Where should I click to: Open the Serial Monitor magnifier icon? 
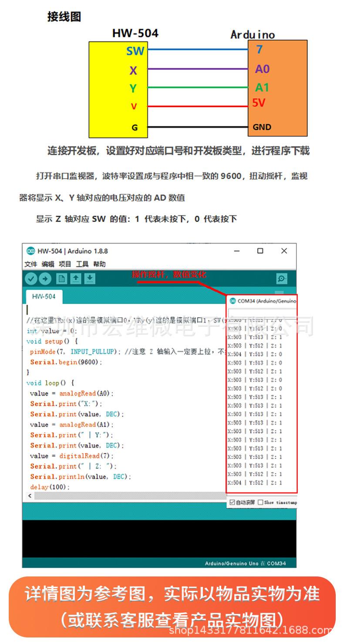(282, 278)
